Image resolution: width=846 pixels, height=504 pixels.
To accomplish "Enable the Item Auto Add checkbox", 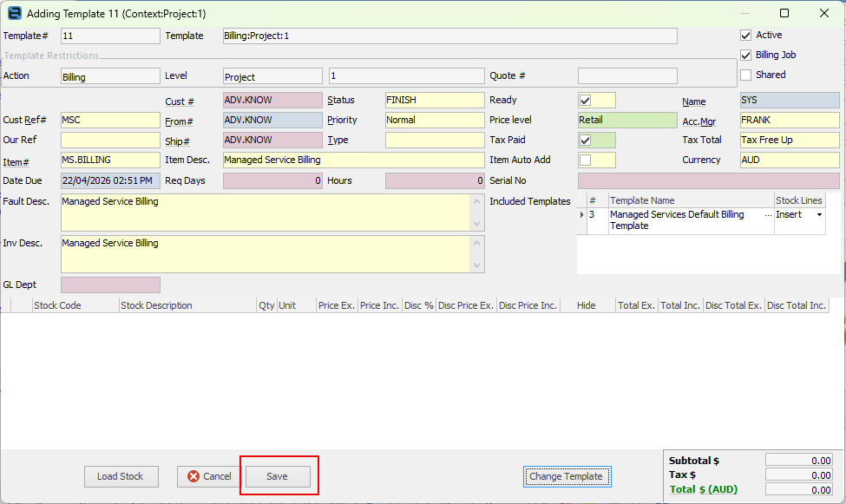I will [585, 160].
